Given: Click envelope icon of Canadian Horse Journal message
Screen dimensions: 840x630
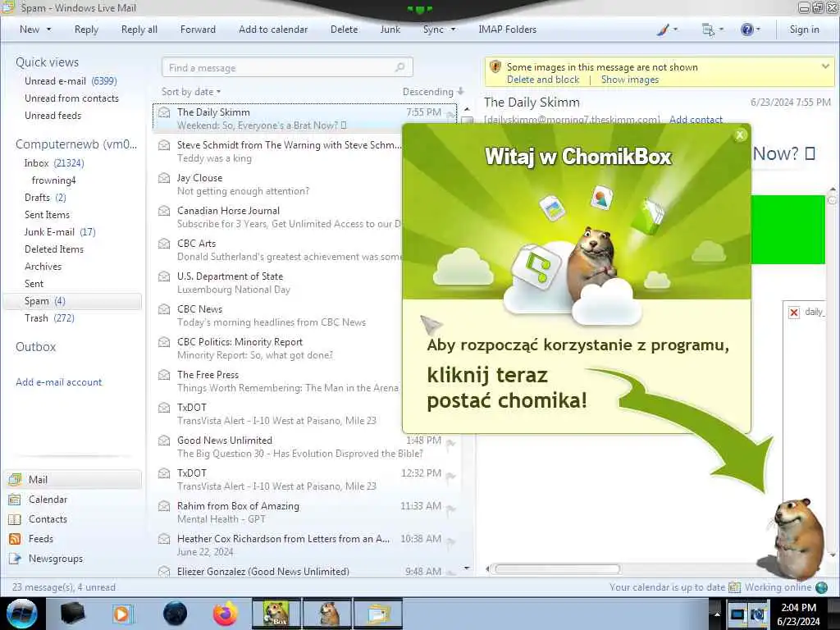Looking at the screenshot, I should point(164,211).
